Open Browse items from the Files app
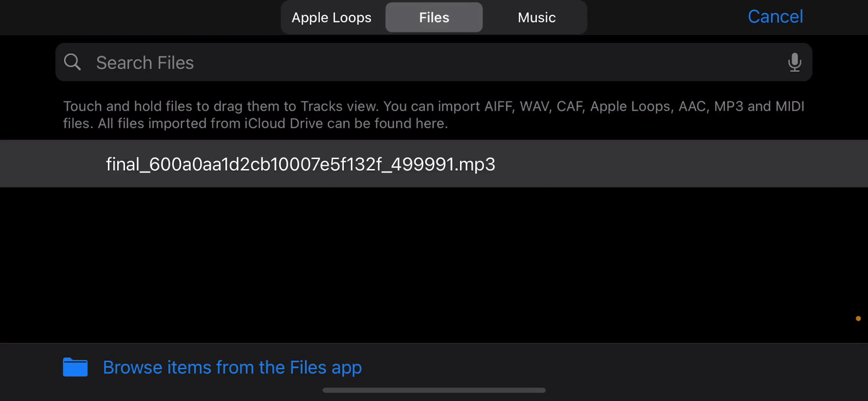The image size is (868, 401). coord(232,367)
